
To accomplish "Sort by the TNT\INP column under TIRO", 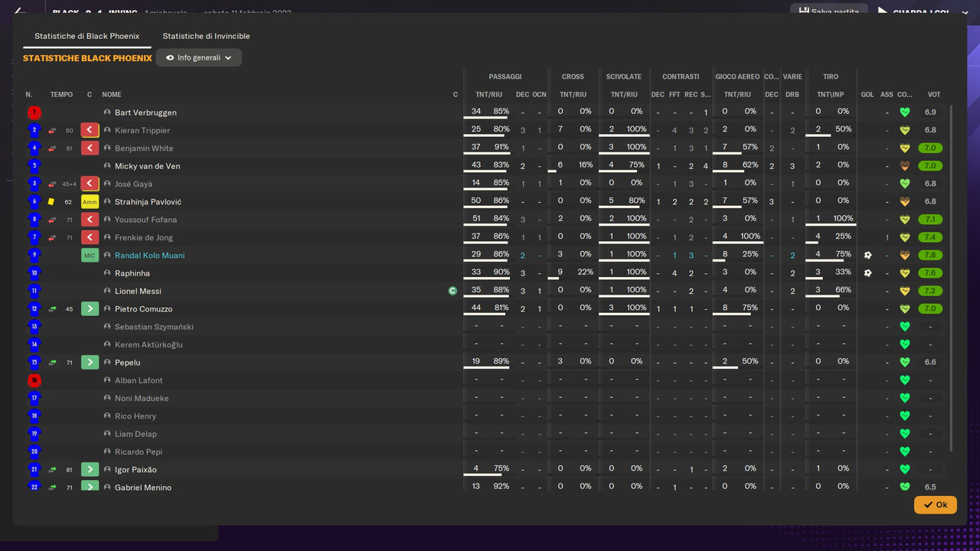I will (831, 95).
